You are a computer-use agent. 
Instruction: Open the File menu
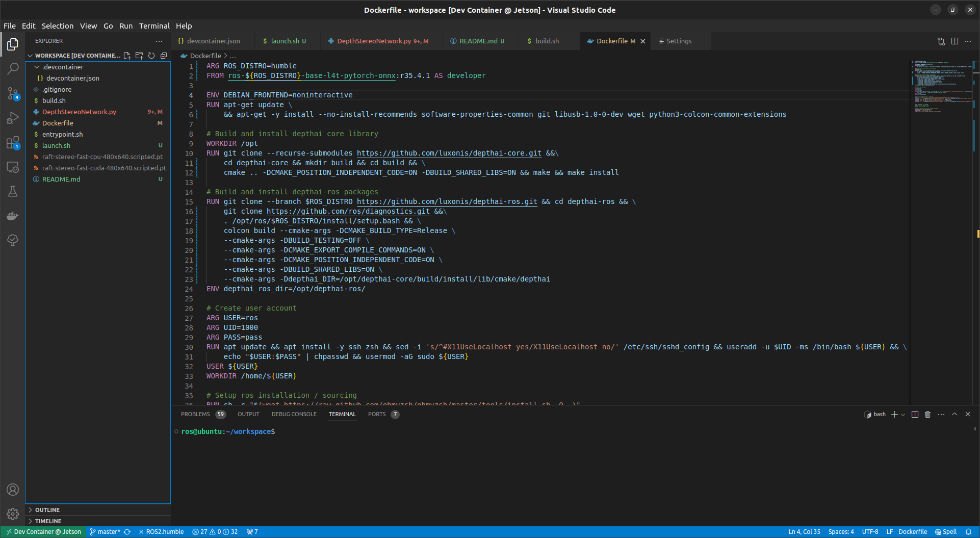10,26
